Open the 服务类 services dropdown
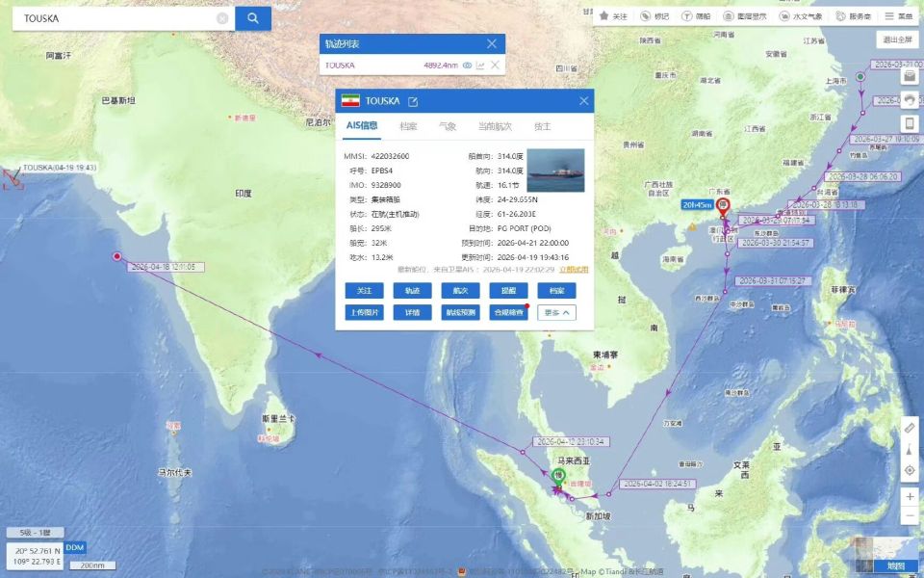 tap(854, 16)
